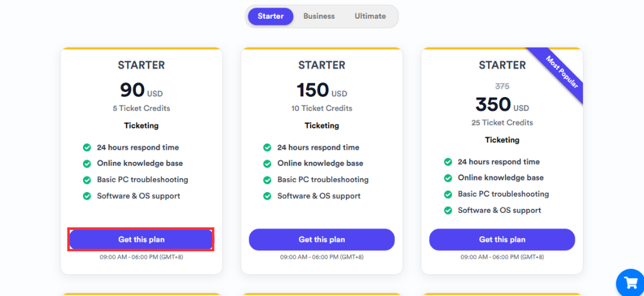Click the "5 Ticket Credits" text
The image size is (644, 296).
pyautogui.click(x=142, y=108)
